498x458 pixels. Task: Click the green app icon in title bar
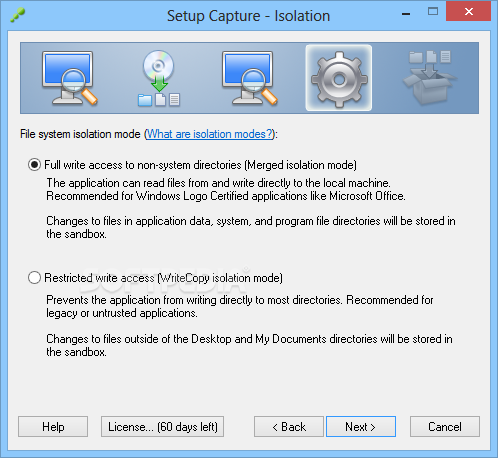point(18,15)
